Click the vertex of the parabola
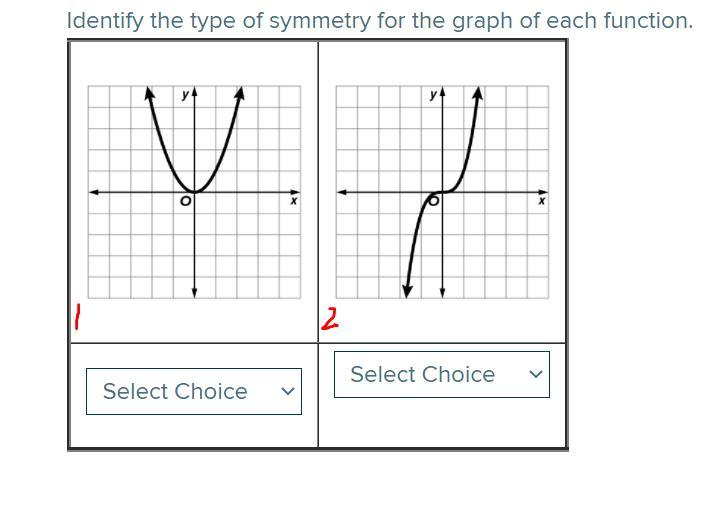 coord(194,192)
